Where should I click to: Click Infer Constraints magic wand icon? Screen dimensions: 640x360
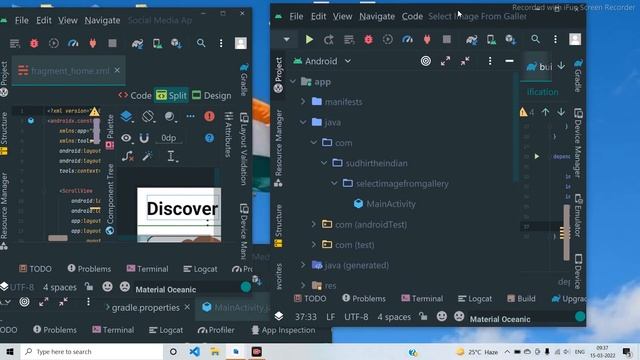coord(147,156)
